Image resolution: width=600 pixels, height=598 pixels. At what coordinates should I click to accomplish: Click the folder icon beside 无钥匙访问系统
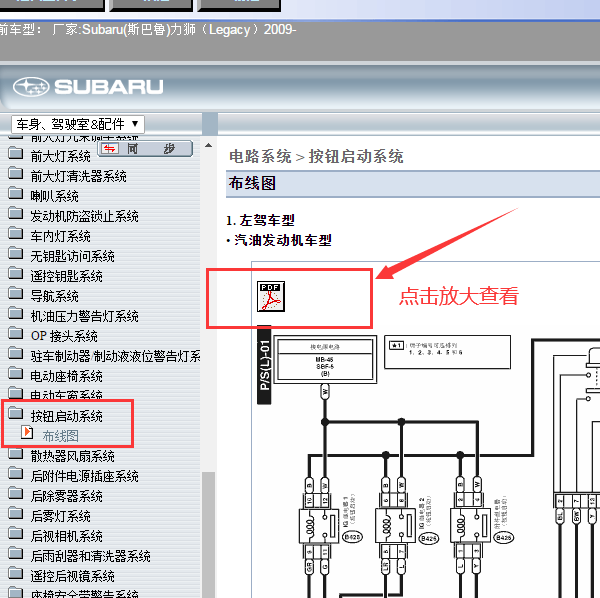point(16,252)
